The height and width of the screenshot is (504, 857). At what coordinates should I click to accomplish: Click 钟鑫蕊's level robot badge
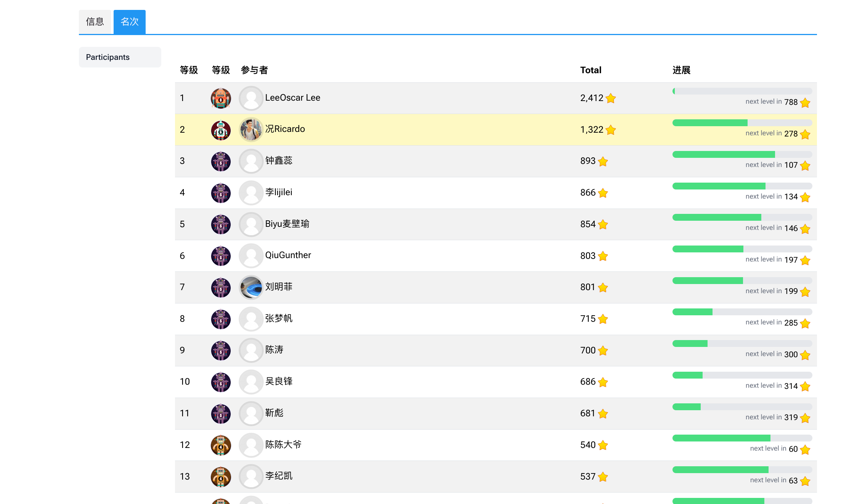221,161
